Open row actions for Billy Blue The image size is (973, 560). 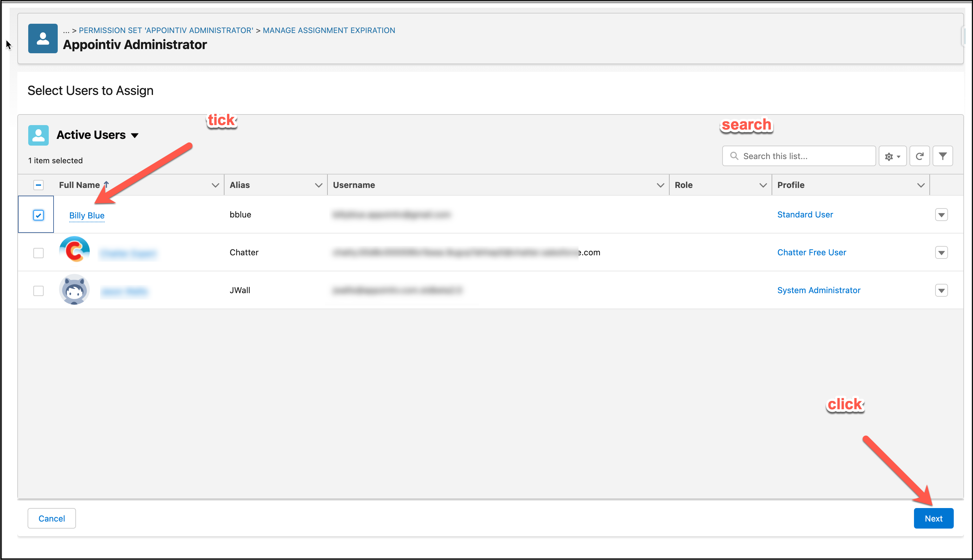942,215
